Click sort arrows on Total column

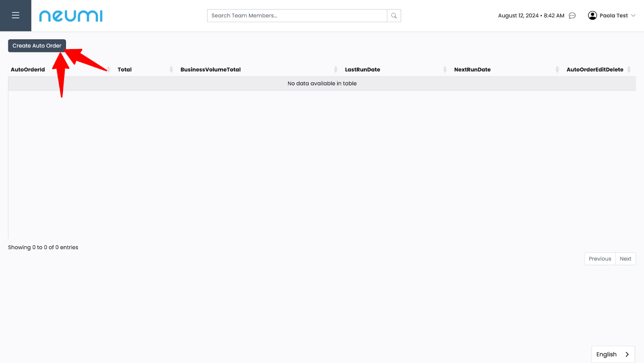(171, 70)
